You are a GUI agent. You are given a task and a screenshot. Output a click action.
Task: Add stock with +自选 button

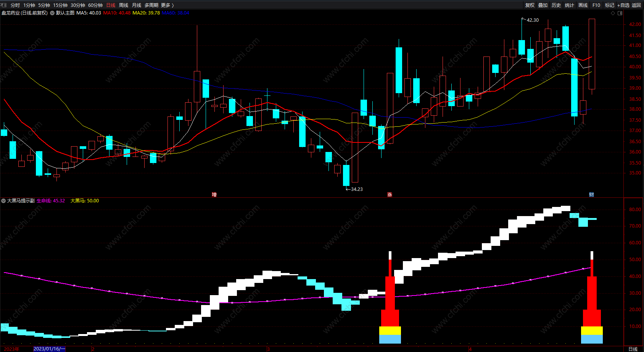[623, 5]
